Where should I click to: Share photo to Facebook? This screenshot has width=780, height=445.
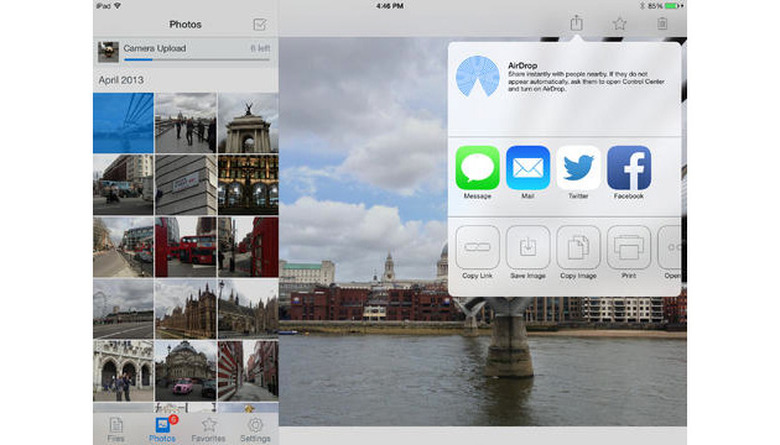coord(629,168)
